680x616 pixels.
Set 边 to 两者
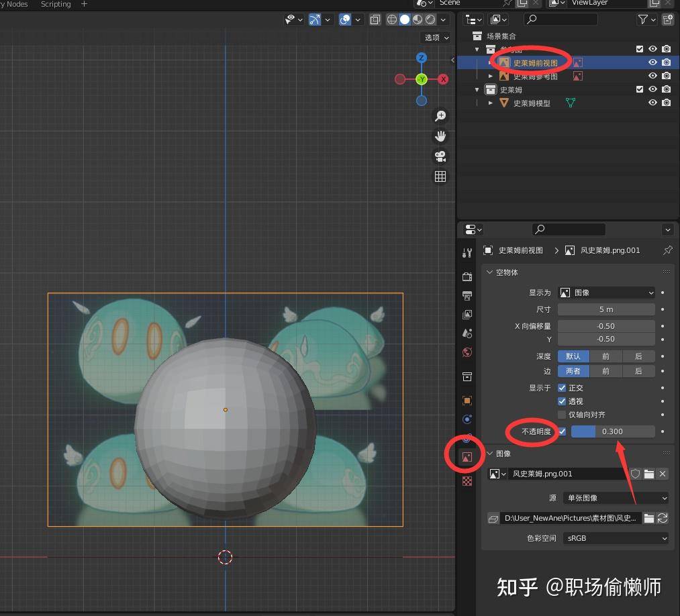(x=573, y=371)
